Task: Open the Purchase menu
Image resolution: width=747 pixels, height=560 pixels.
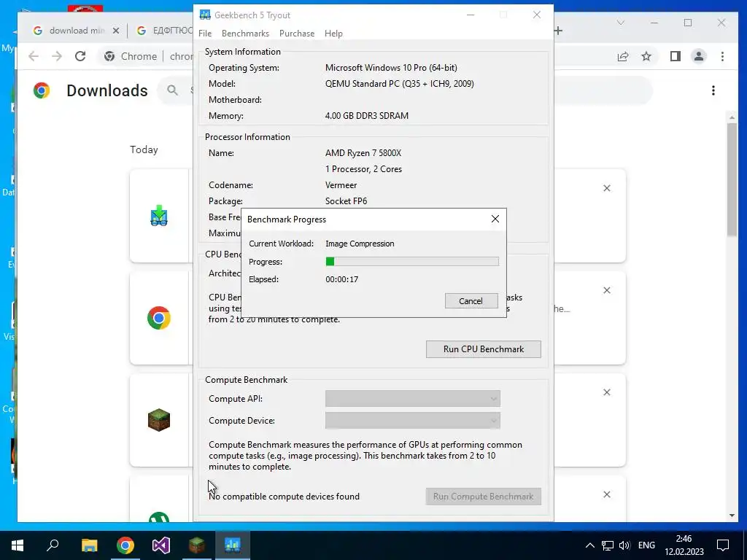Action: tap(297, 34)
